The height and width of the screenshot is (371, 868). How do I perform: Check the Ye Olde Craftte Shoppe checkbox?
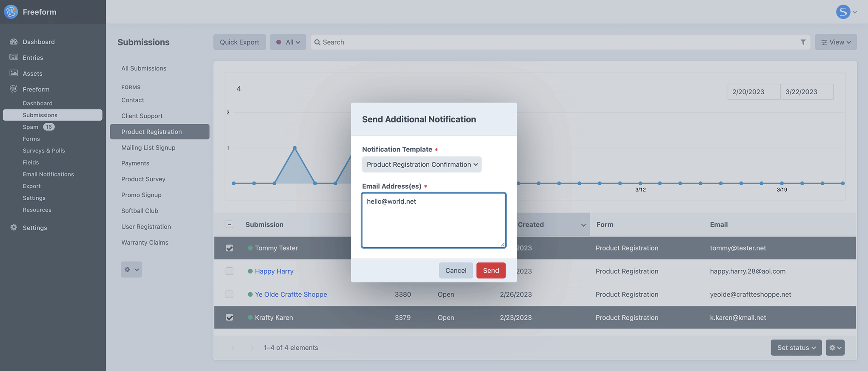[x=229, y=294]
